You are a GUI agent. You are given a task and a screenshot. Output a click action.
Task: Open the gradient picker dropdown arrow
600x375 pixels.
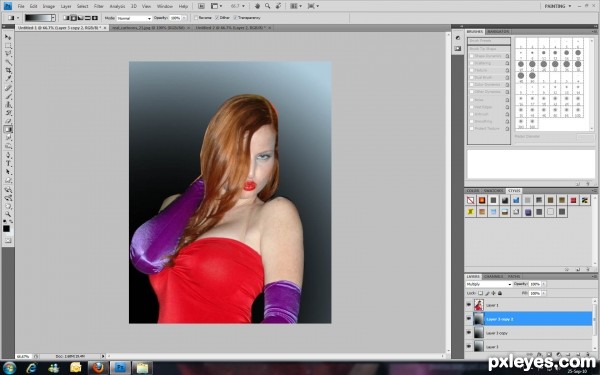pyautogui.click(x=53, y=18)
